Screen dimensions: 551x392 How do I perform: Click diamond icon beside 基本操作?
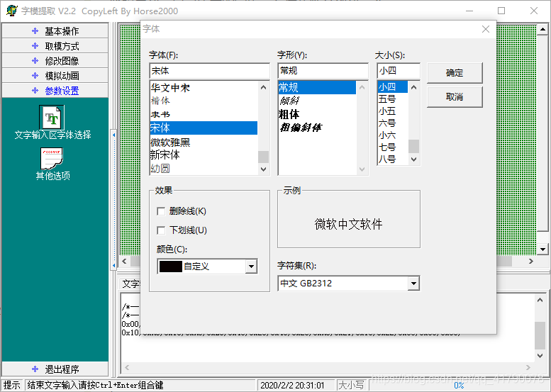tap(35, 31)
